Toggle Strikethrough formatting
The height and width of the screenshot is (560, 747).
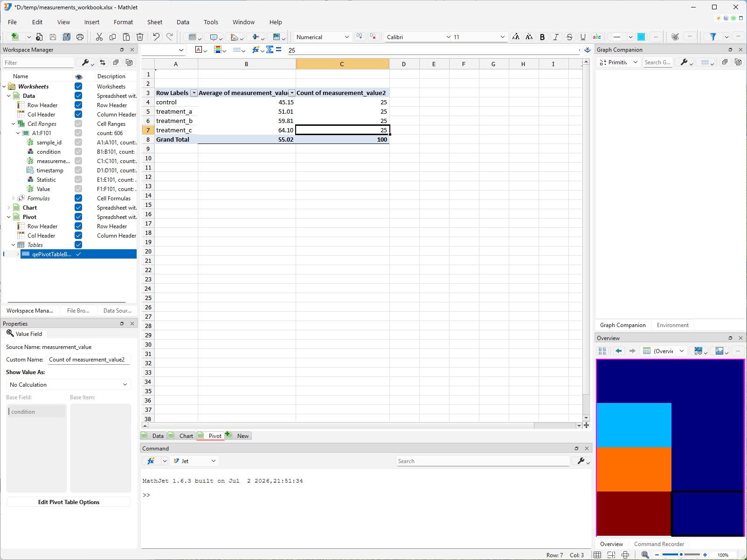[x=569, y=37]
